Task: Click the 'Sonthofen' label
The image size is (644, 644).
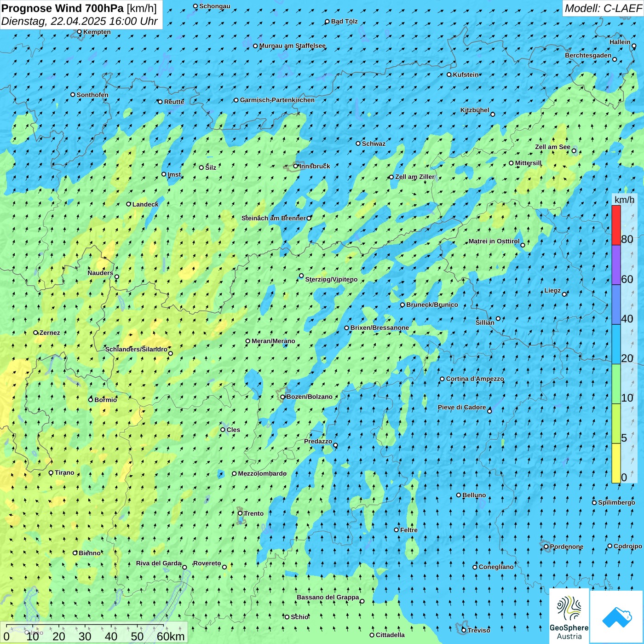Action: pos(92,95)
